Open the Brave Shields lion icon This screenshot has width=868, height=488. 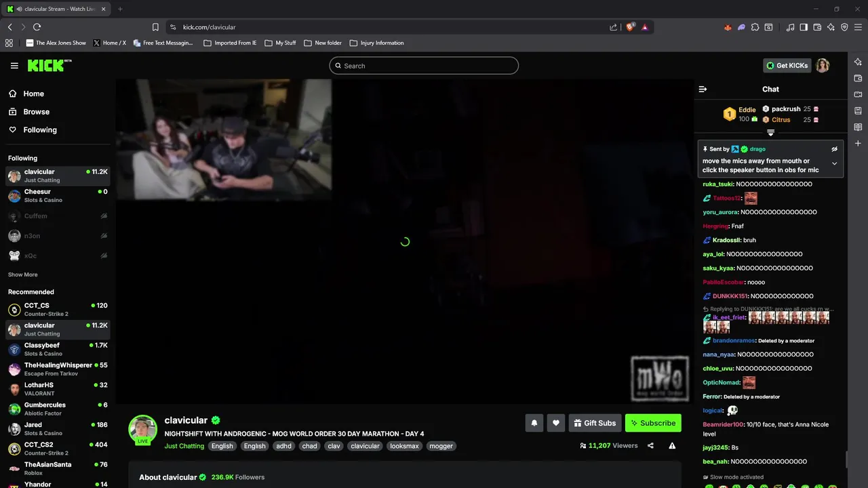[630, 27]
